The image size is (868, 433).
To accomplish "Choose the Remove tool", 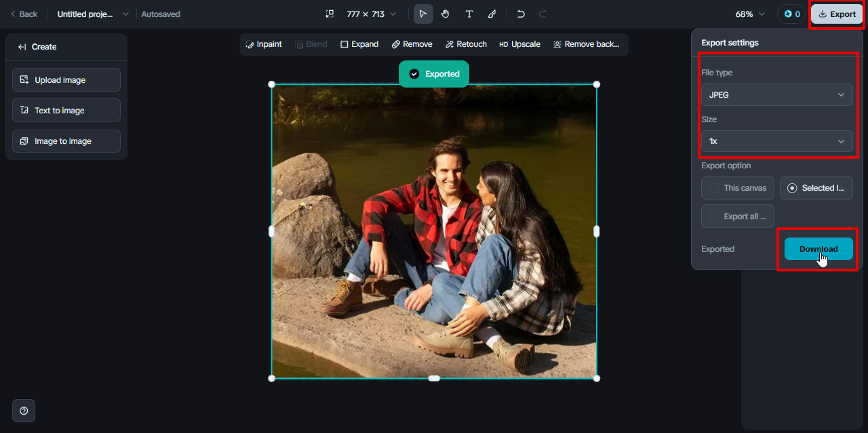I will pos(412,44).
